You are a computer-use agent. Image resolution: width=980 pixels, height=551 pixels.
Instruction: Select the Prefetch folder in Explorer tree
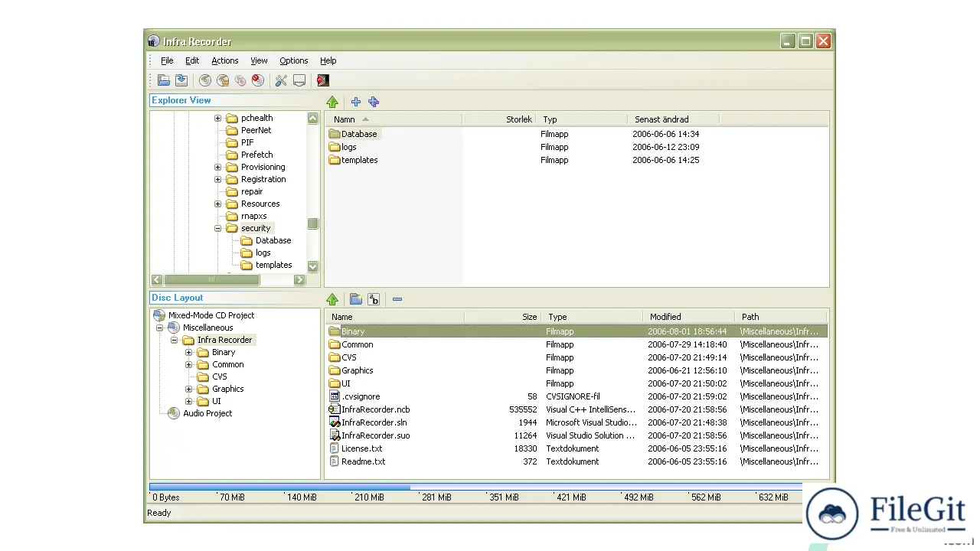click(256, 155)
